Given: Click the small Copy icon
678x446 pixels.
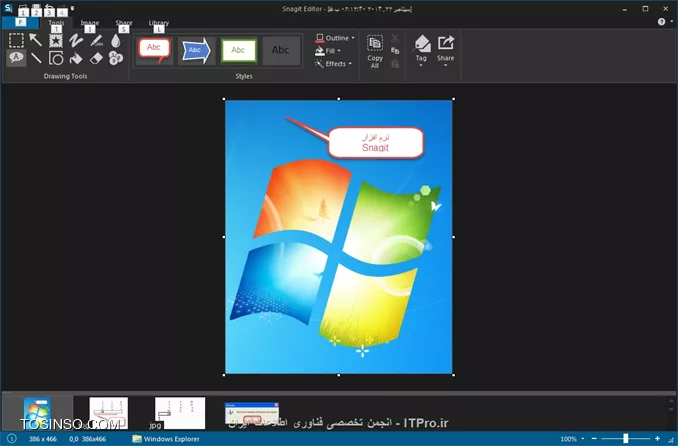Looking at the screenshot, I should click(x=395, y=51).
